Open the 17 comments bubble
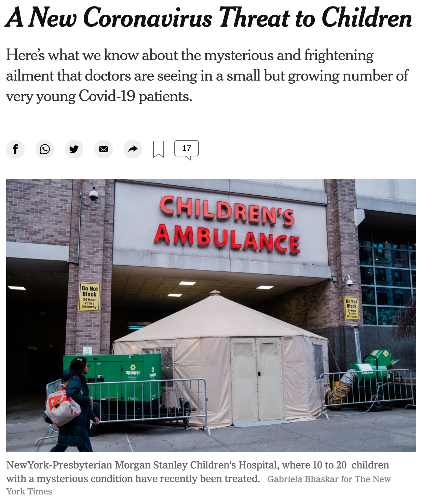The width and height of the screenshot is (421, 504). (x=187, y=150)
